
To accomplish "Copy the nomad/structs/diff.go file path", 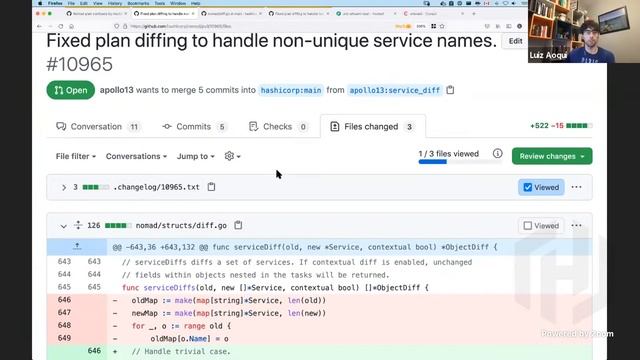I will [x=238, y=225].
